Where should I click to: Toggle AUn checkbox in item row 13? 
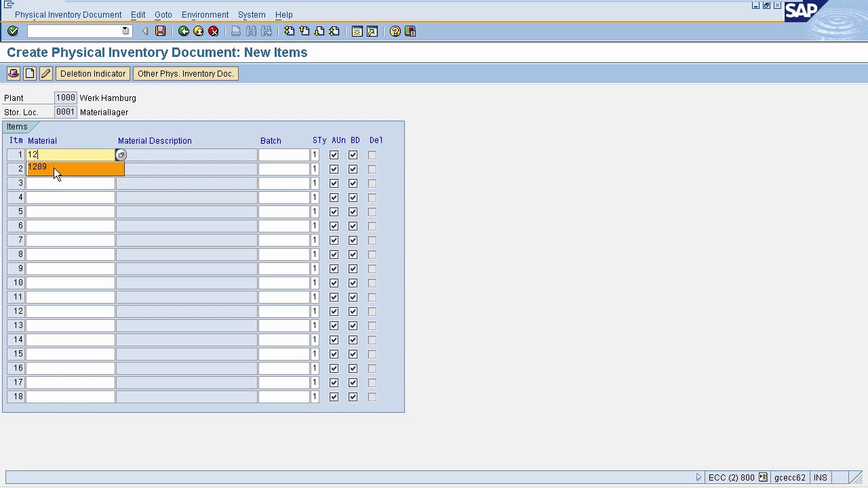[334, 326]
